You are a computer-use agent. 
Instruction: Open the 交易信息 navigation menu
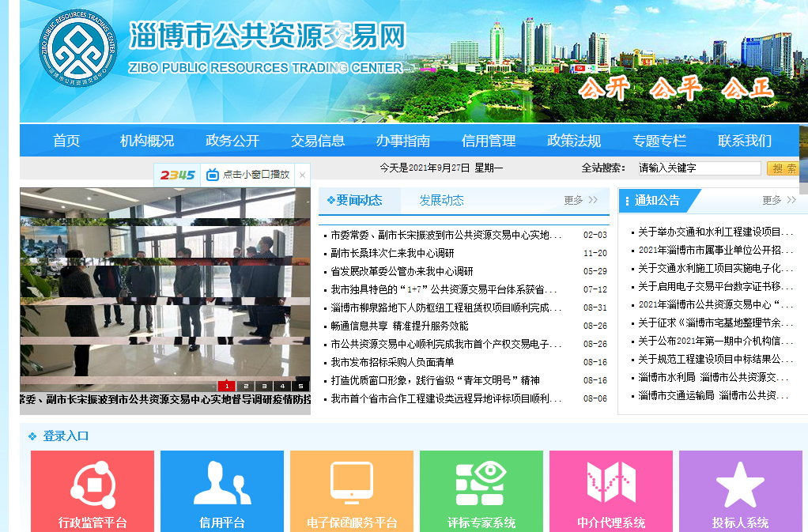318,141
